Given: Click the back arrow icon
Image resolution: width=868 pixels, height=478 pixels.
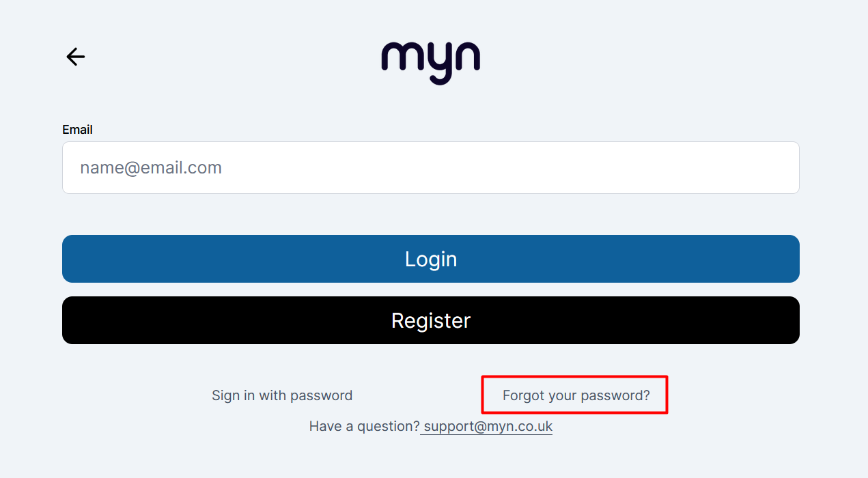Looking at the screenshot, I should coord(75,57).
